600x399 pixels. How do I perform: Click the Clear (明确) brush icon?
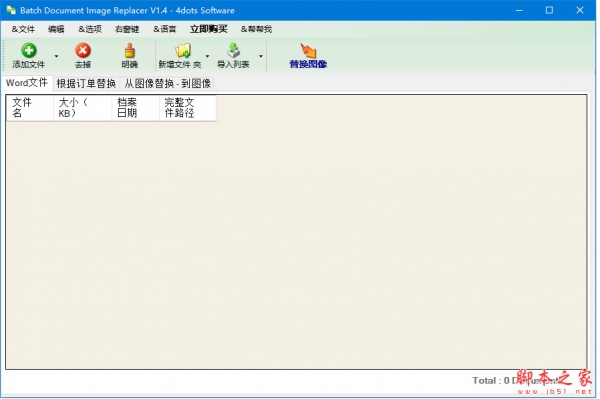(x=130, y=50)
